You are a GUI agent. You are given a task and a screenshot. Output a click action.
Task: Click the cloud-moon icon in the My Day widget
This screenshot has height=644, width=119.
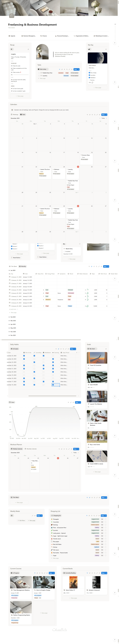click(89, 49)
